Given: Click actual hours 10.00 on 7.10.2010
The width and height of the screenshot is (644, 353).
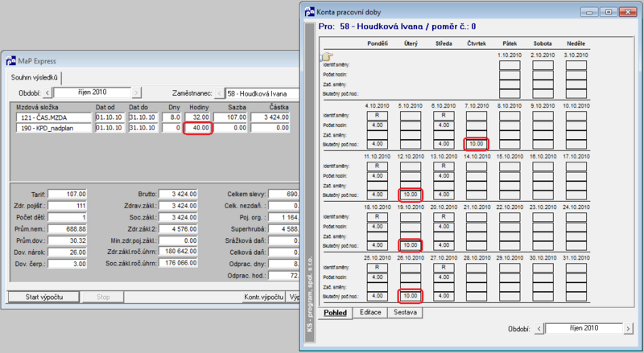Looking at the screenshot, I should tap(477, 144).
